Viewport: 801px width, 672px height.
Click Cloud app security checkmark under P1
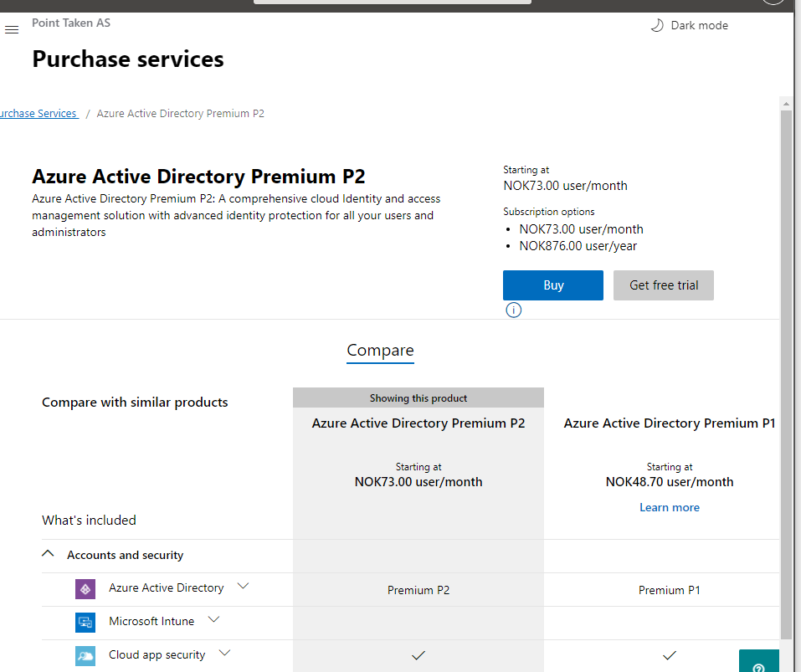(x=670, y=655)
